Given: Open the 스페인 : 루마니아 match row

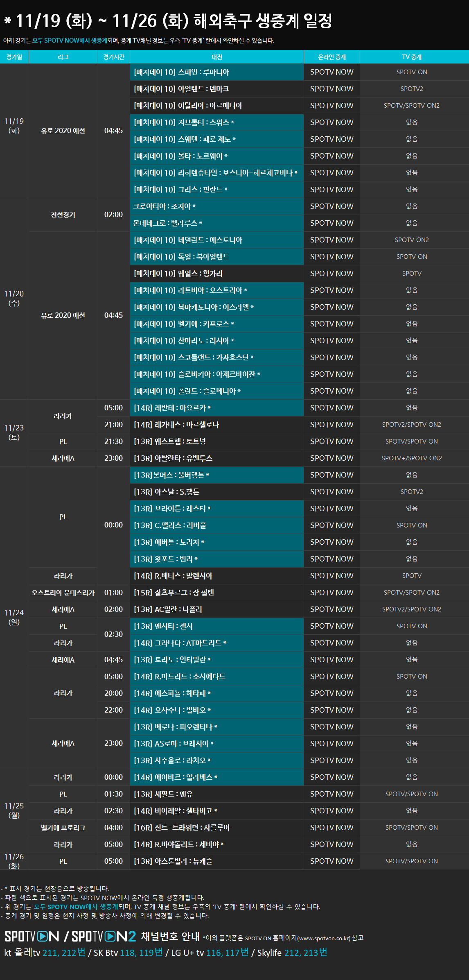Looking at the screenshot, I should pyautogui.click(x=181, y=72).
